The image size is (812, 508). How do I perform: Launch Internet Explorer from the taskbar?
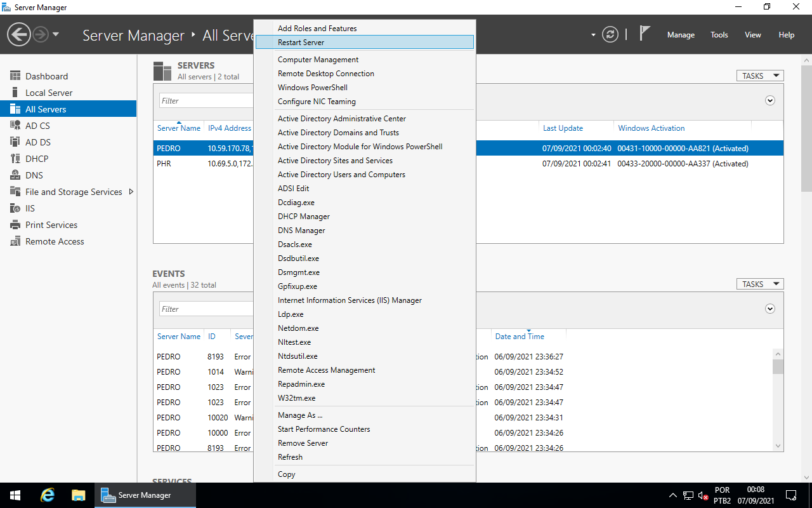click(47, 495)
